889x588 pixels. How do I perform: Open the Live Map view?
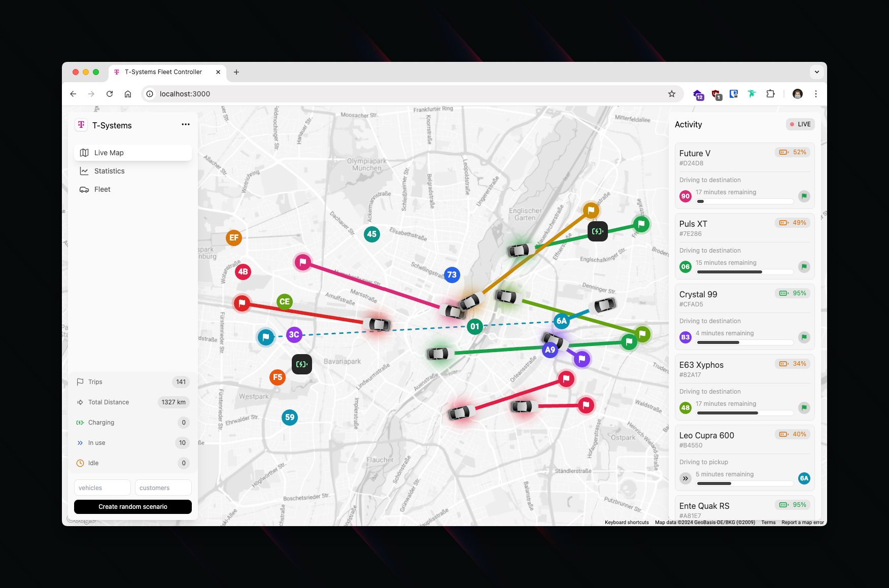[133, 153]
